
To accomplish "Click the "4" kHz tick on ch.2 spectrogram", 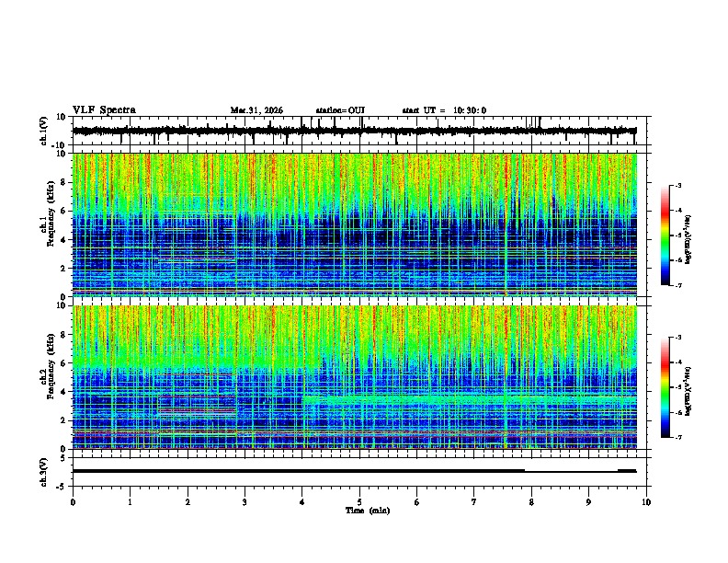I will pyautogui.click(x=64, y=392).
